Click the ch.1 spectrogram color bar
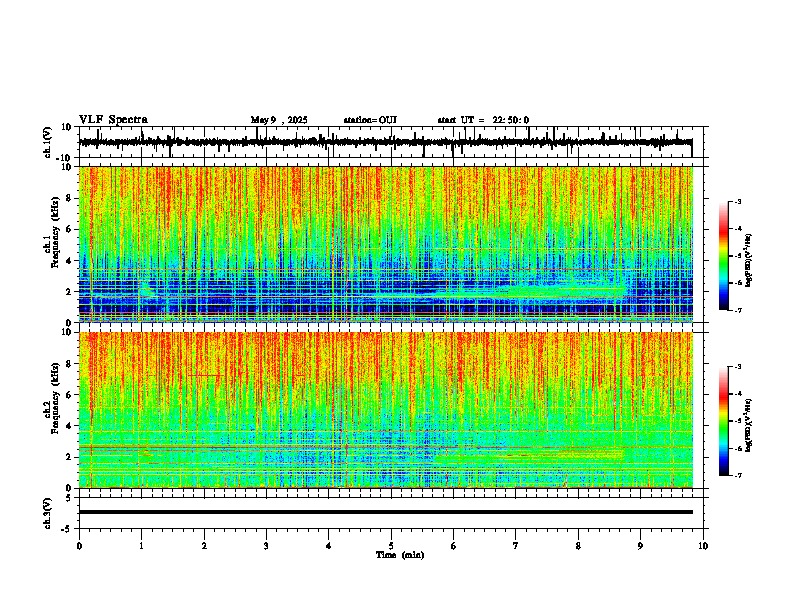Viewport: 792px width, 612px height. click(x=724, y=256)
